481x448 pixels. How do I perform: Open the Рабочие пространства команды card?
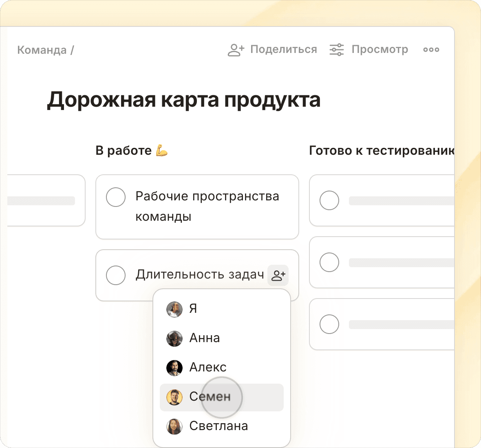[207, 206]
